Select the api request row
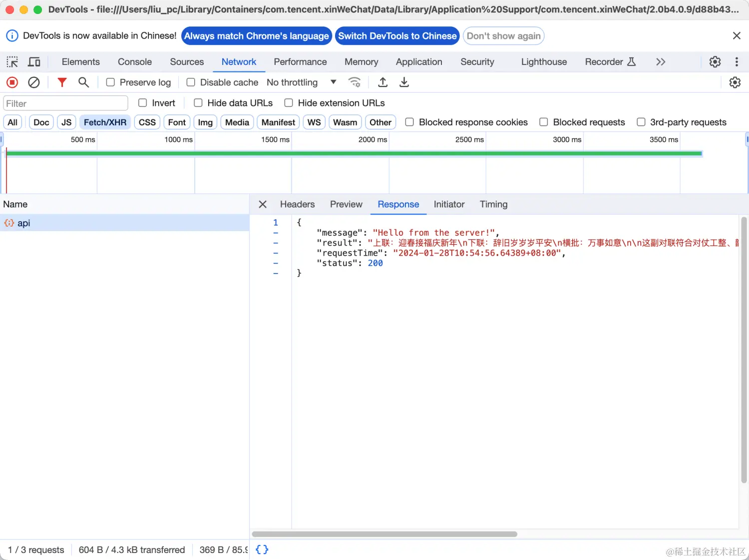The width and height of the screenshot is (749, 560). 125,223
